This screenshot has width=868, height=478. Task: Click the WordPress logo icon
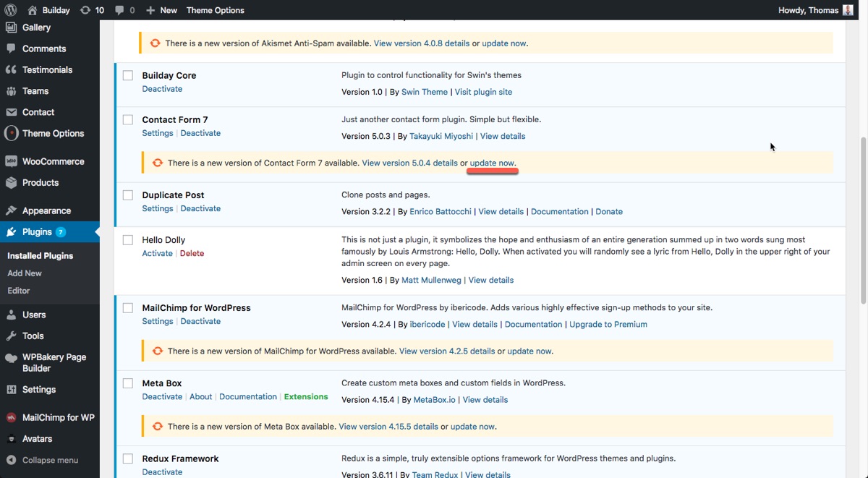[x=11, y=10]
